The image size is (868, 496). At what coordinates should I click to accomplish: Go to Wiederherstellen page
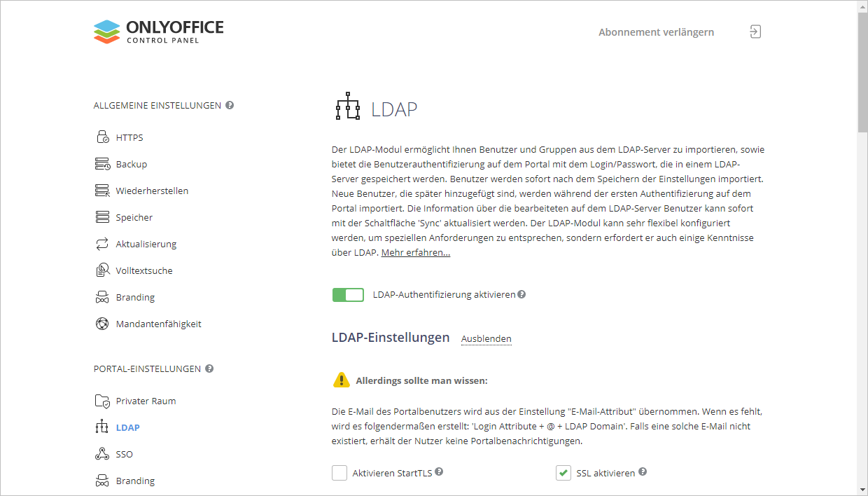pos(152,191)
